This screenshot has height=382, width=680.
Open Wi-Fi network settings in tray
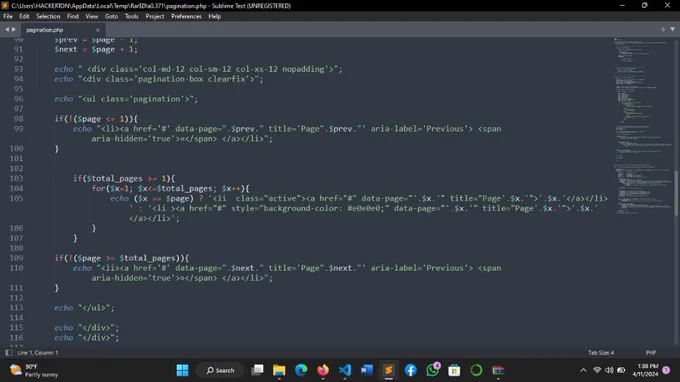tap(597, 370)
